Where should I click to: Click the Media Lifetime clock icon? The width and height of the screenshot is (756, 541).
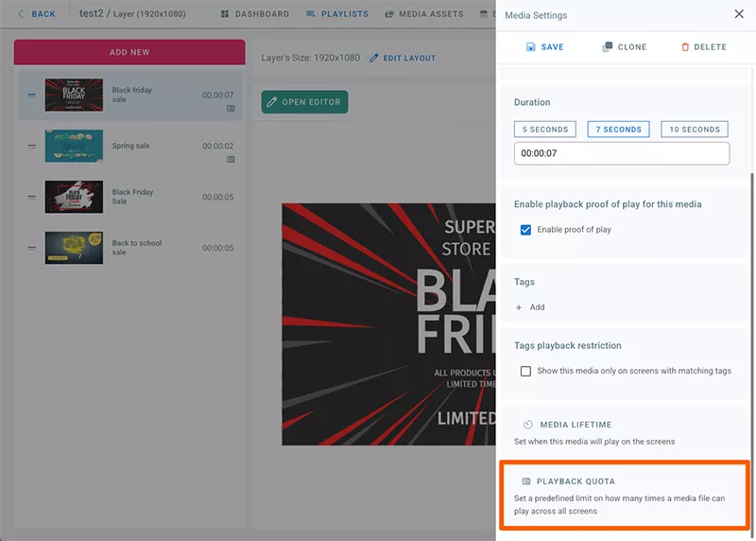(528, 425)
